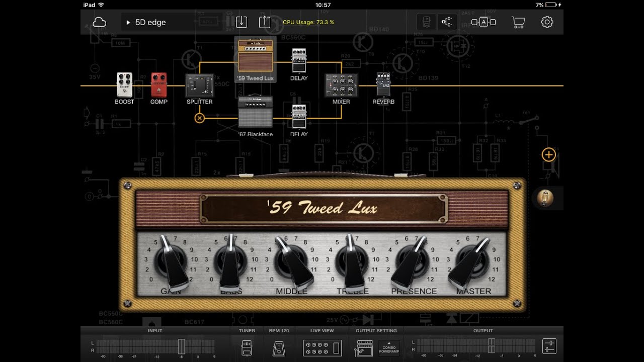Click the LIVE VIEW label
Screen dimensions: 644x362
coord(322,331)
